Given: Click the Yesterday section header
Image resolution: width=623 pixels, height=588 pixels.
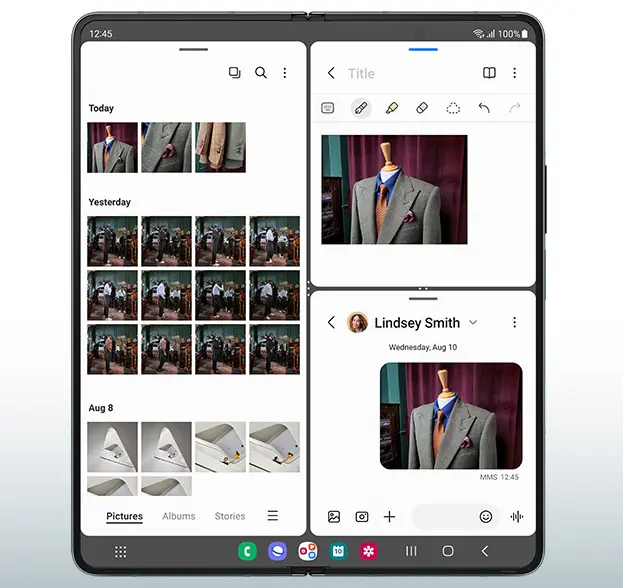Looking at the screenshot, I should pyautogui.click(x=110, y=202).
